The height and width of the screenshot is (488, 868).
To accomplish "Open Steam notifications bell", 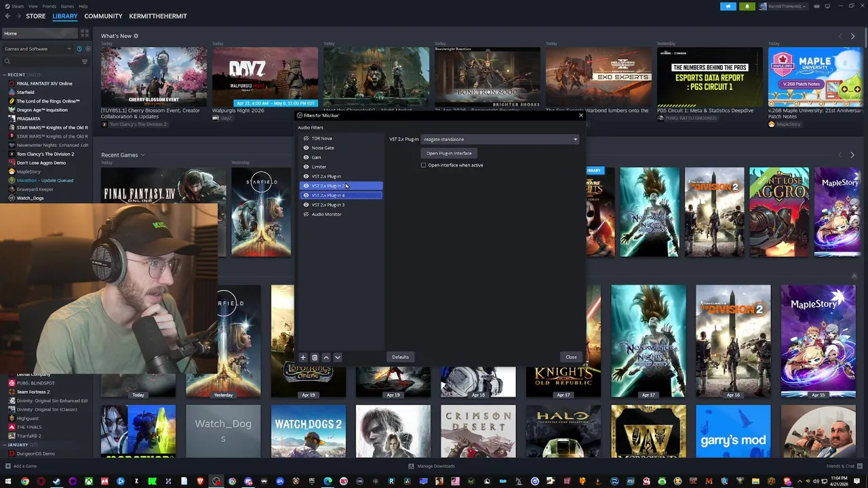I will tap(747, 6).
